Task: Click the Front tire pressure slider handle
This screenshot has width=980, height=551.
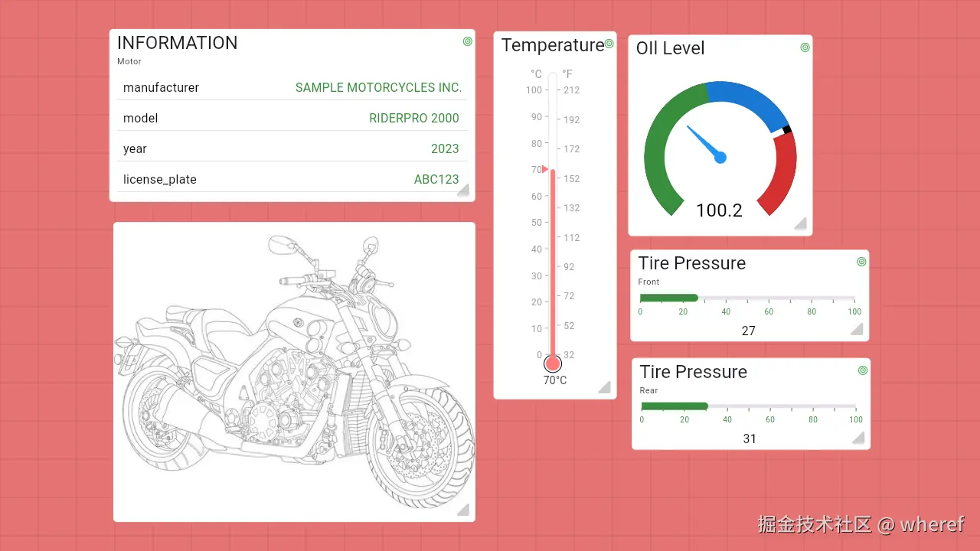Action: tap(697, 298)
